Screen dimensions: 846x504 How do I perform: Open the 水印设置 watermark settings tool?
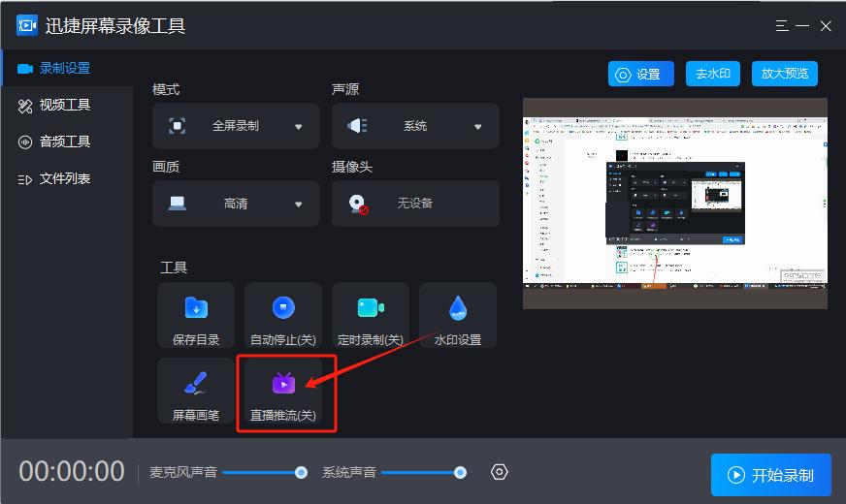[458, 316]
